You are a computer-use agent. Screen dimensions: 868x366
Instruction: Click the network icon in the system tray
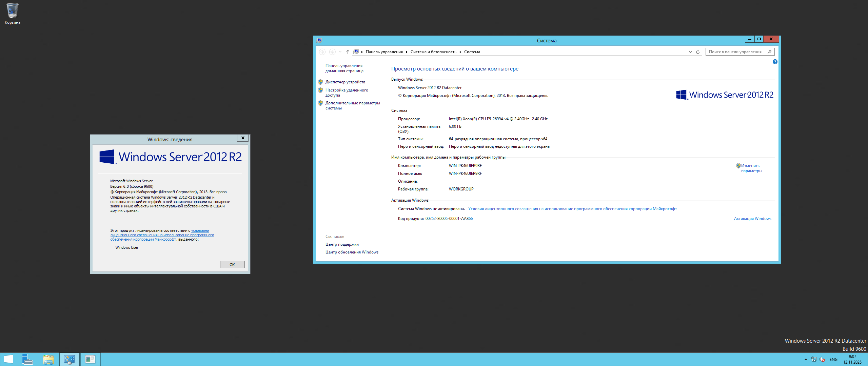814,359
